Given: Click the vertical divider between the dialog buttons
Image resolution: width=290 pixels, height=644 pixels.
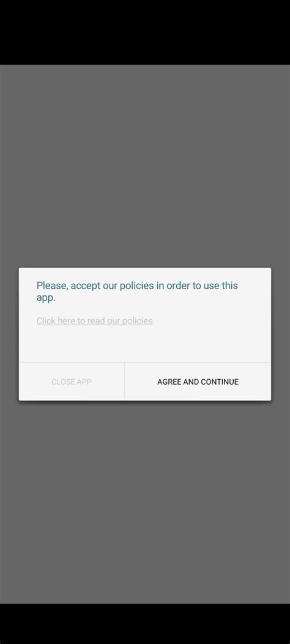Looking at the screenshot, I should 124,382.
